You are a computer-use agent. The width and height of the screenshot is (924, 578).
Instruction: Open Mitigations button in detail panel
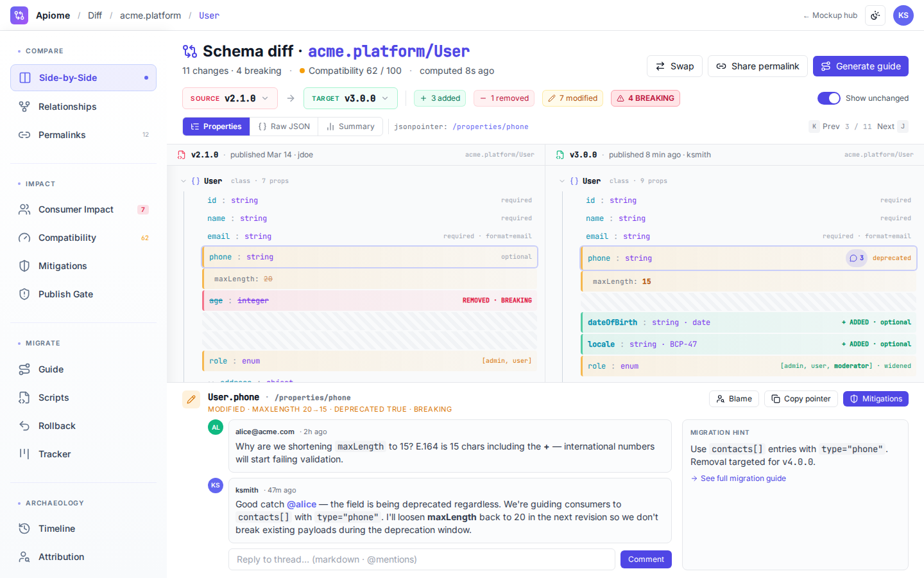pos(876,399)
